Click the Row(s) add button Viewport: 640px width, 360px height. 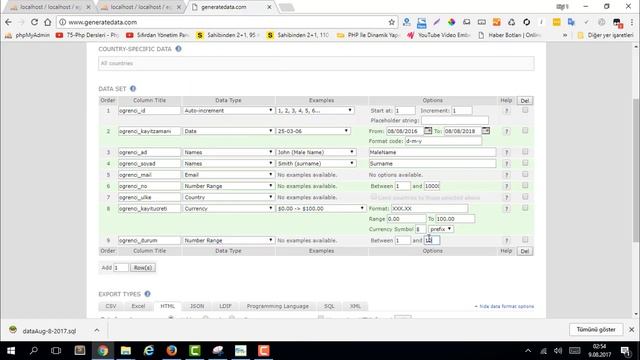pos(143,268)
